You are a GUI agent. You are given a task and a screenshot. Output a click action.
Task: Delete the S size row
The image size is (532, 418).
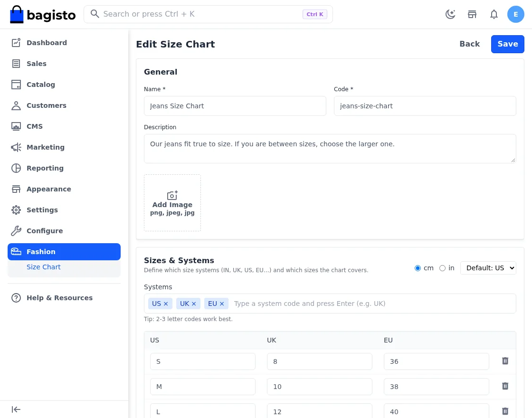(505, 361)
